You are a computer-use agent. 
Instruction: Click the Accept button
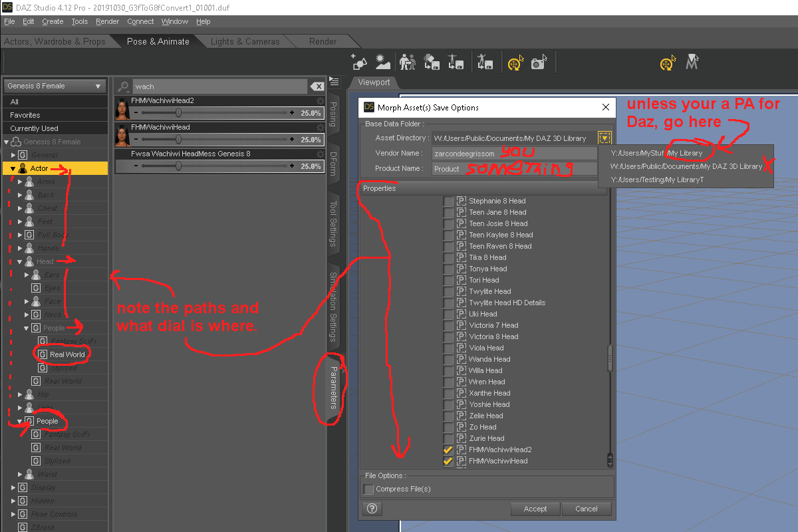click(x=535, y=509)
